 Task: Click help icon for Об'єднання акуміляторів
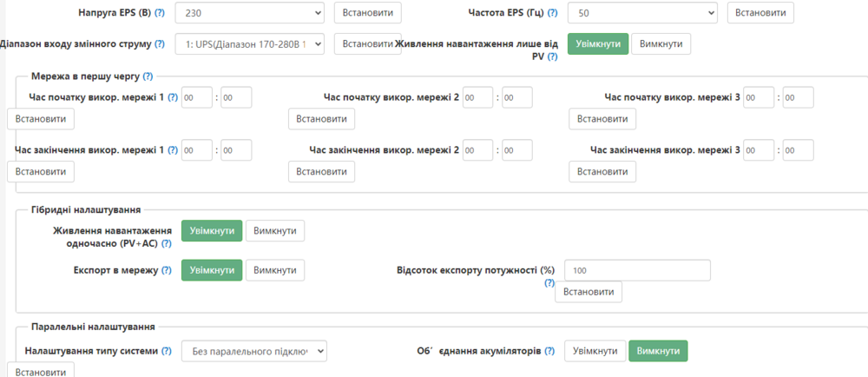coord(549,351)
